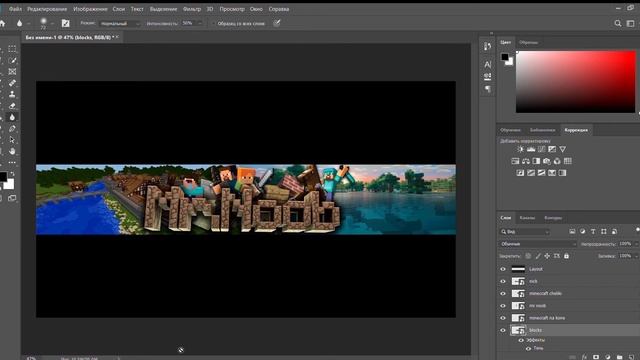Switch to the Образцы tab
The width and height of the screenshot is (640, 360).
point(528,42)
